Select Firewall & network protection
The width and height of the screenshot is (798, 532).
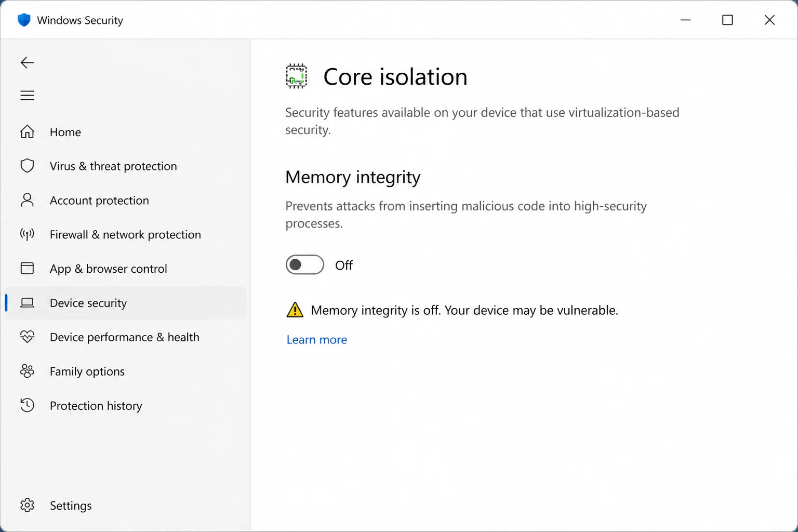125,234
